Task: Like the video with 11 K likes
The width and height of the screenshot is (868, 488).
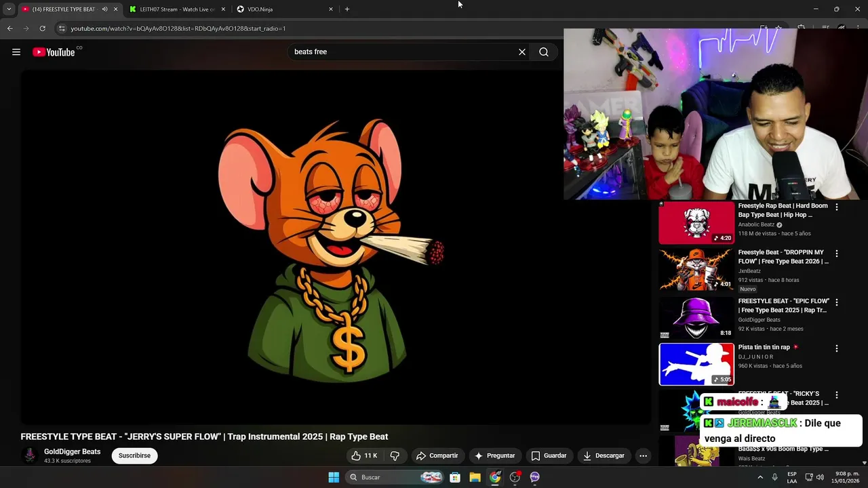Action: coord(364,455)
